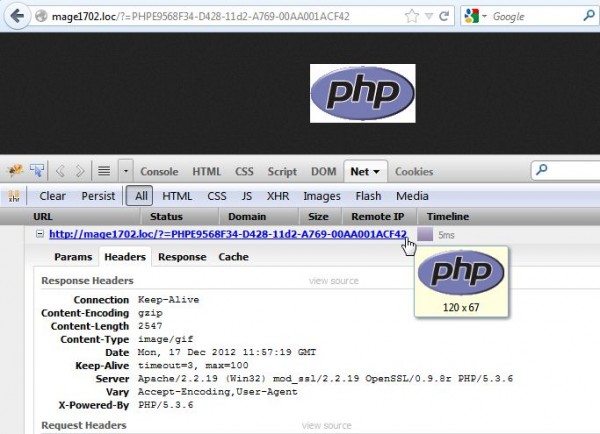Switch to the Console panel
This screenshot has height=434, width=600.
click(159, 171)
